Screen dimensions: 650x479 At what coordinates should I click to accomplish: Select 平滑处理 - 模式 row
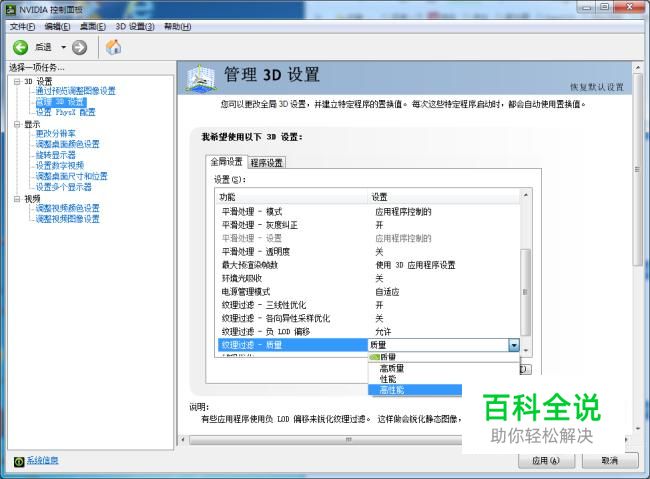tap(369, 212)
